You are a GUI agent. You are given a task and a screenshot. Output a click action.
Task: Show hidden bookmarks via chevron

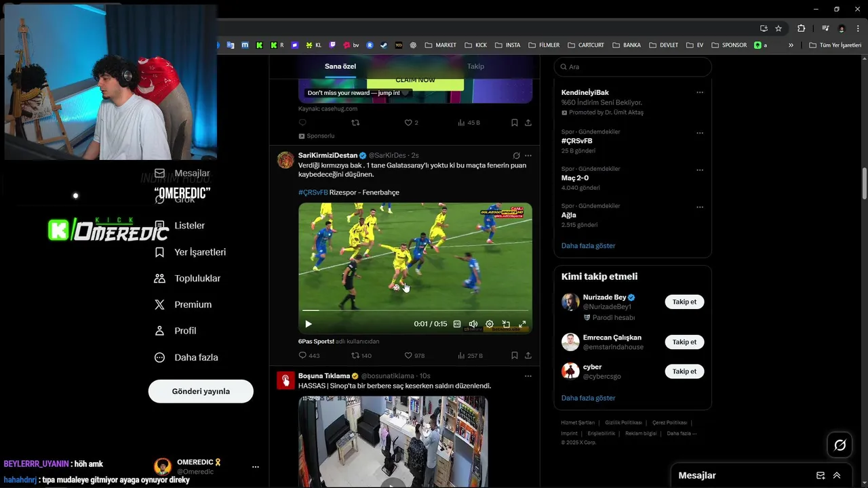tap(791, 45)
